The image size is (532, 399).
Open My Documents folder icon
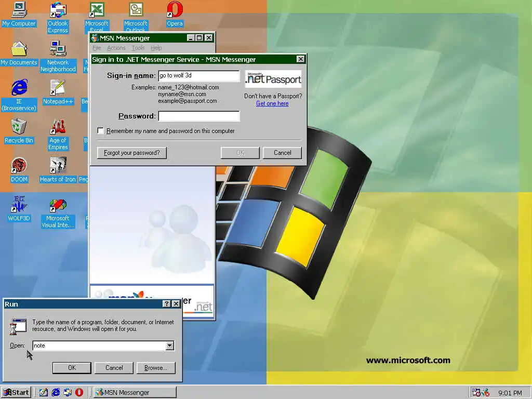[x=19, y=54]
